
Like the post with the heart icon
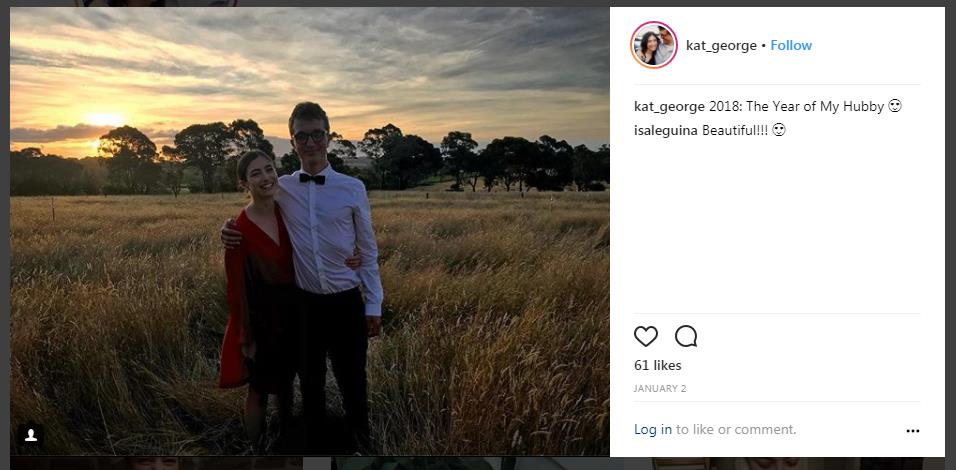click(x=646, y=336)
